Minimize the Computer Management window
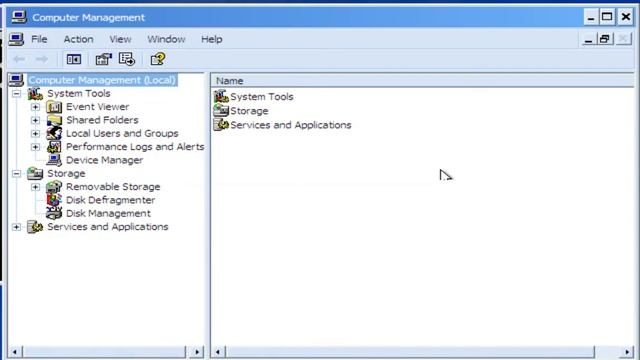640x360 pixels. 591,17
